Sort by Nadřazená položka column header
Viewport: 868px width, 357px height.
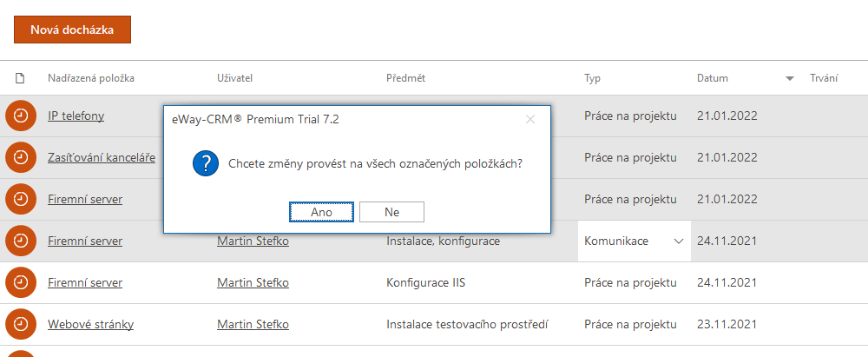tap(91, 78)
